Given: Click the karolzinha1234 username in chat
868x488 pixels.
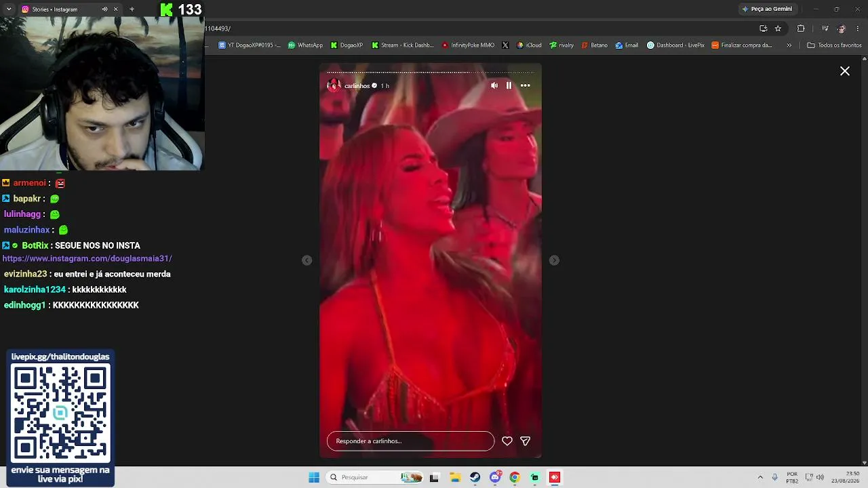Looking at the screenshot, I should pos(35,289).
